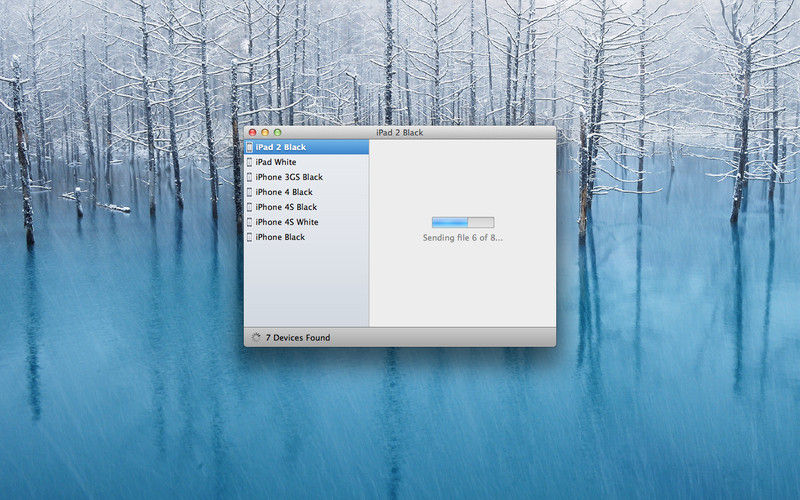Image resolution: width=800 pixels, height=500 pixels.
Task: Click the phone icon next to iPhone 4S Black
Action: pos(249,207)
